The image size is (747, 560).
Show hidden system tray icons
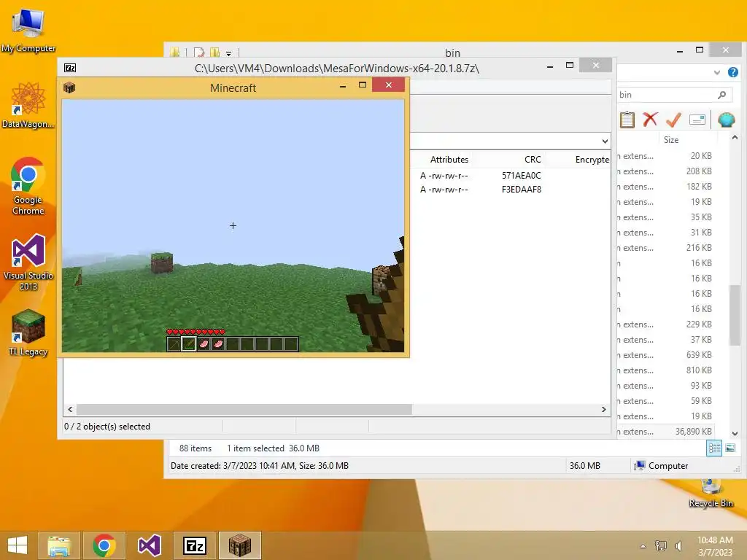(x=643, y=546)
